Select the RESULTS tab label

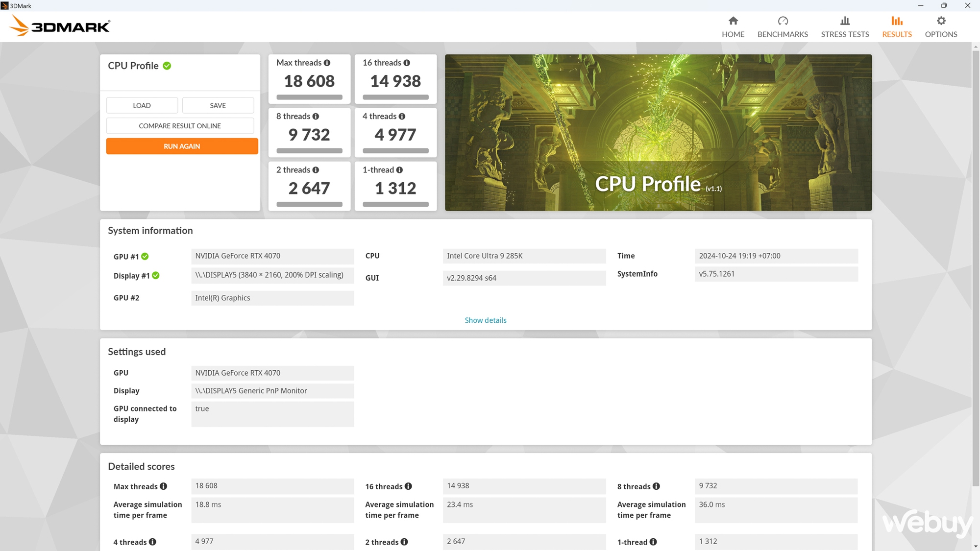(x=897, y=34)
